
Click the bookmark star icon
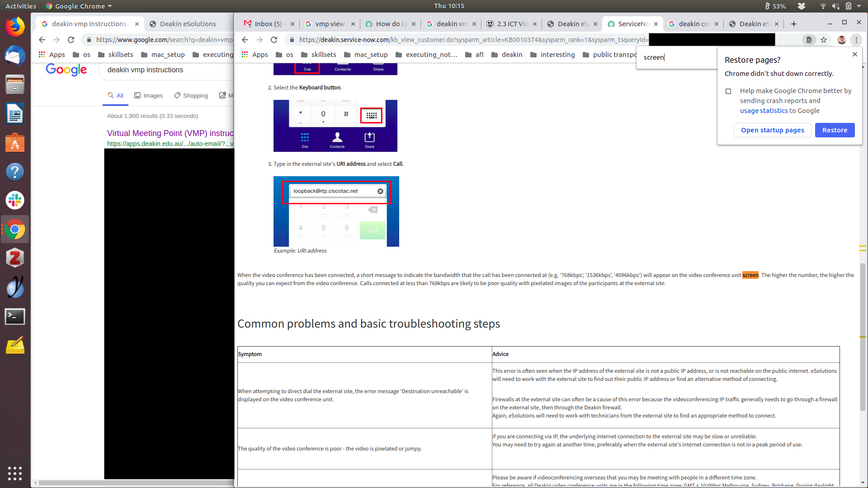(x=824, y=40)
